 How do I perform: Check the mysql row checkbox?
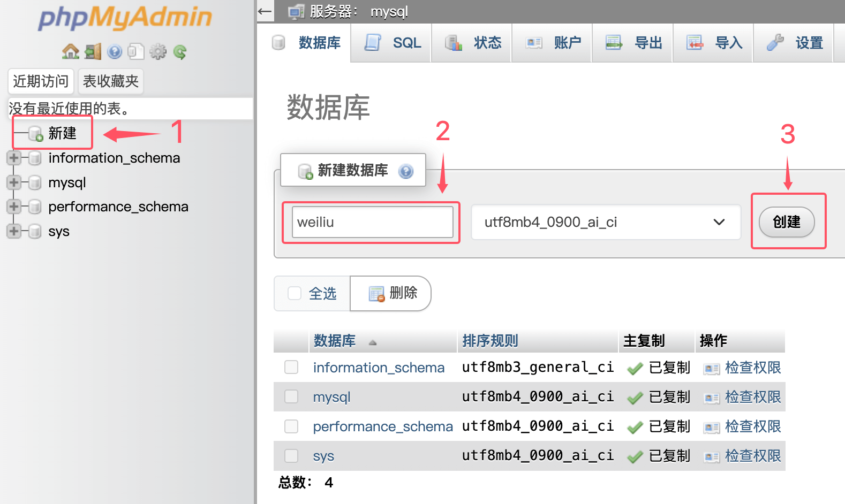point(291,396)
